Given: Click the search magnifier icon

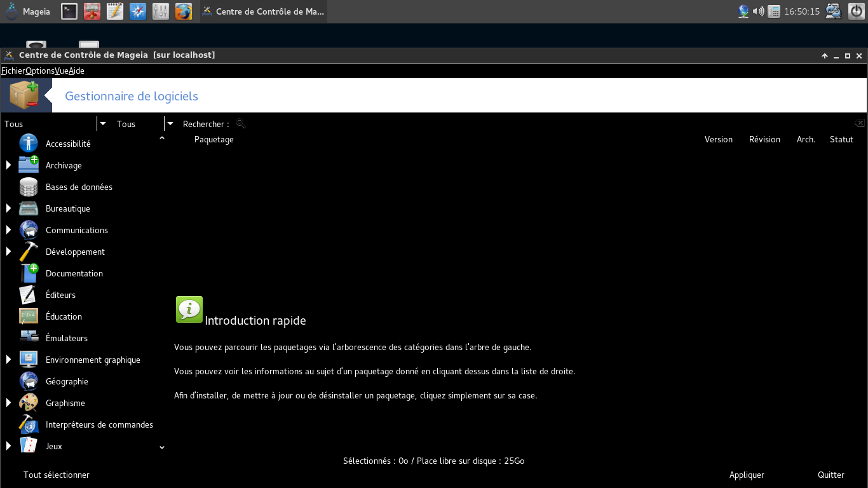Looking at the screenshot, I should 240,124.
